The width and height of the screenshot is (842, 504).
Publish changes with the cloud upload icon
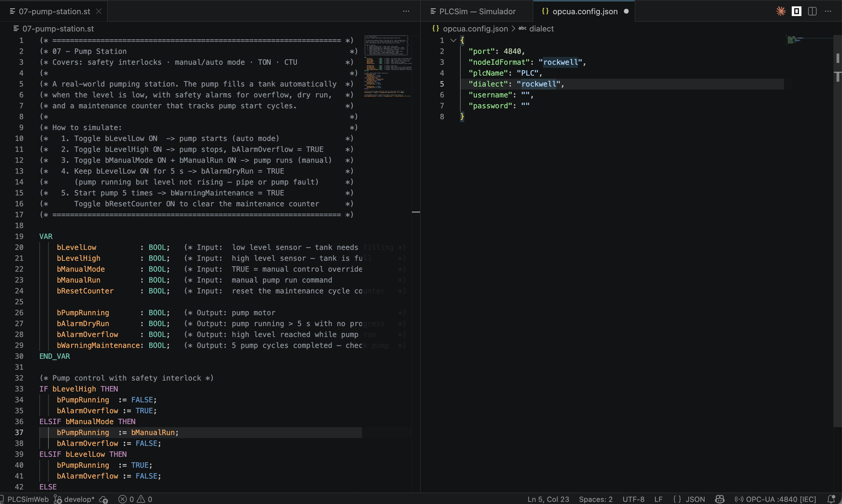(x=104, y=499)
